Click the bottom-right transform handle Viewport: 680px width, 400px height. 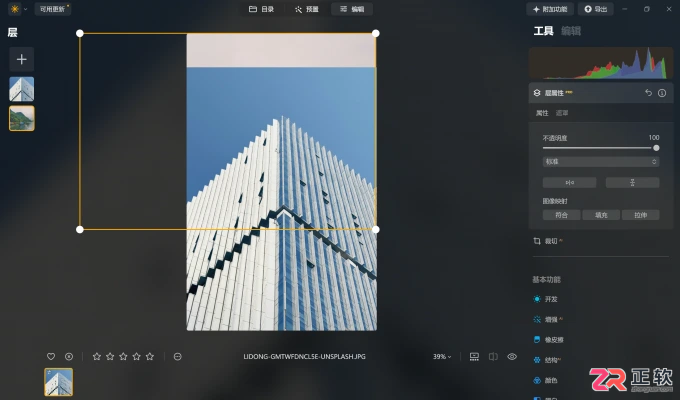(376, 230)
